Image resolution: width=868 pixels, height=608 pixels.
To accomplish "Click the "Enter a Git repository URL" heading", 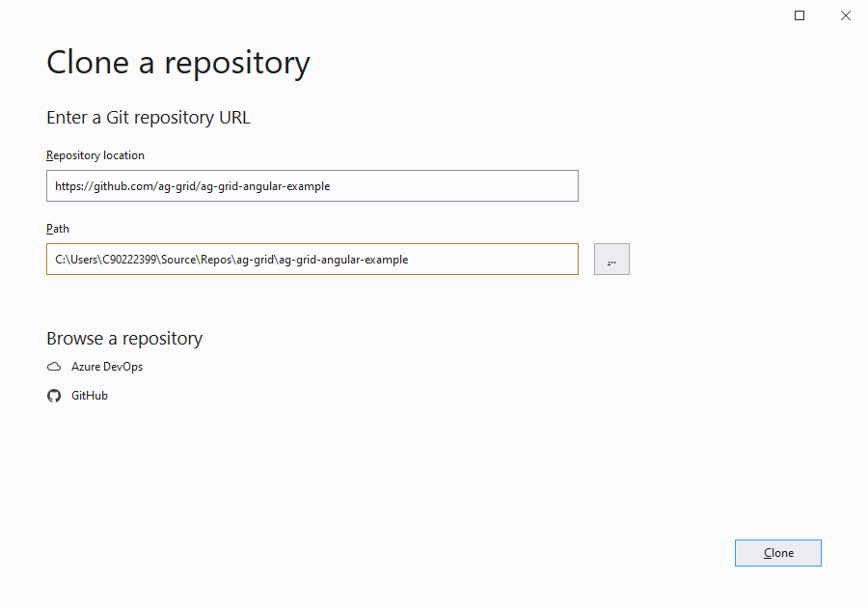I will pos(149,118).
